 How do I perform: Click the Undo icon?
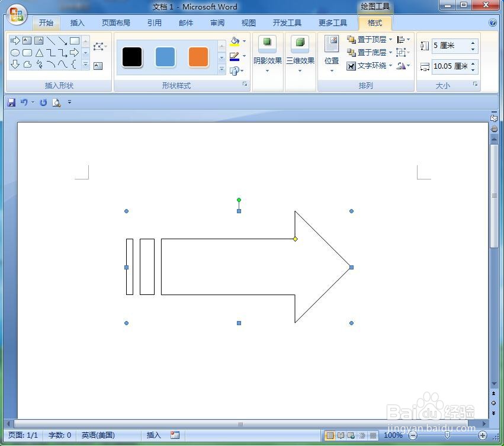tap(24, 102)
